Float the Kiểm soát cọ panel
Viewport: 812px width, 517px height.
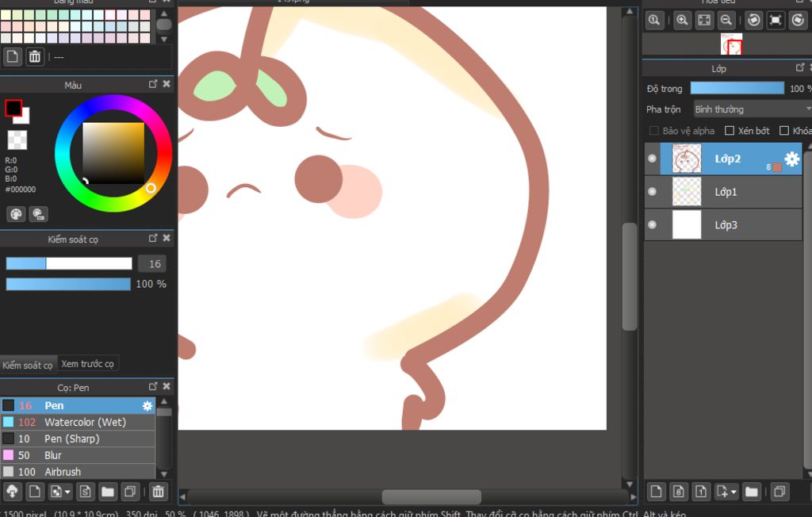(153, 239)
